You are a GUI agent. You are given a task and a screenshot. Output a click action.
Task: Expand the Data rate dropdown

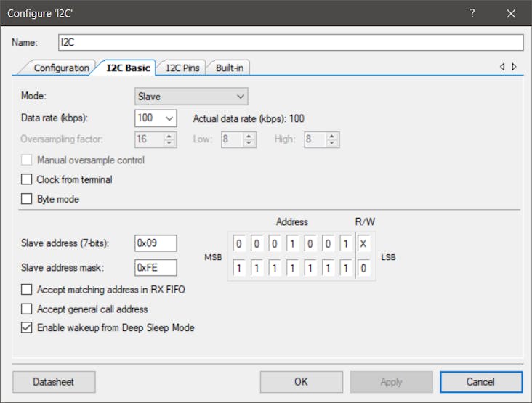[156, 118]
